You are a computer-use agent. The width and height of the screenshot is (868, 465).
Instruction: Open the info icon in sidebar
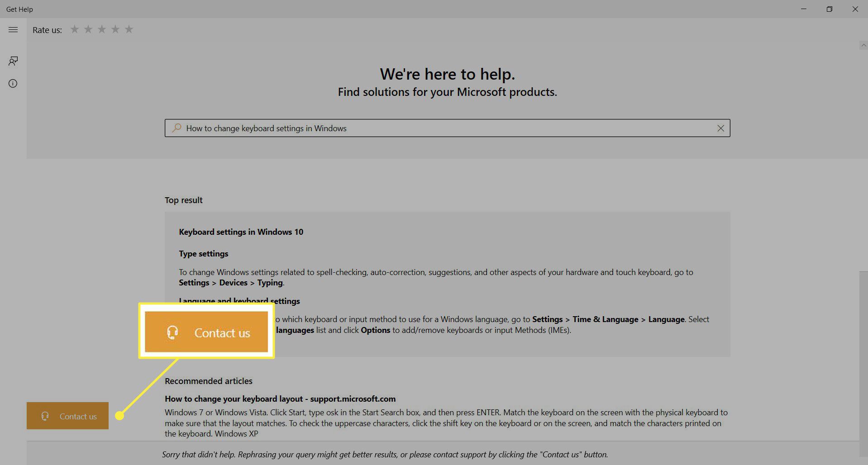pyautogui.click(x=13, y=84)
